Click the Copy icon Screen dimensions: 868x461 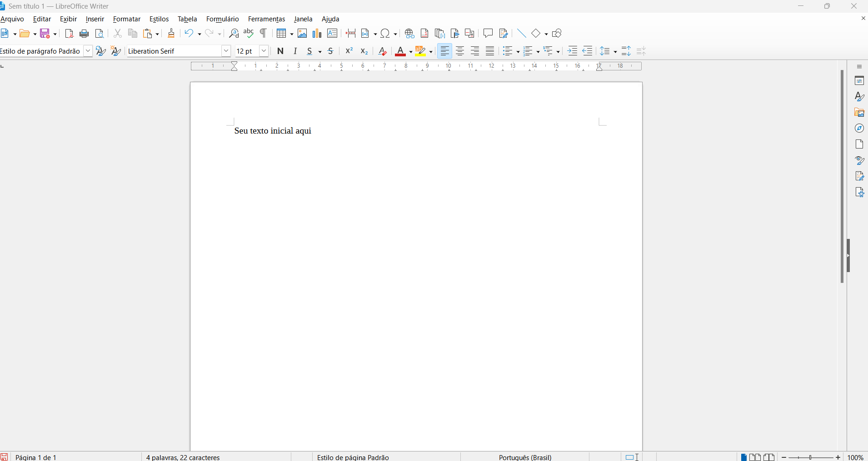[133, 33]
